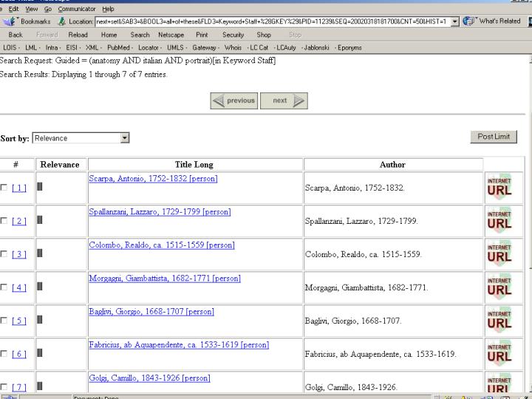Click the Post Limit button
The height and width of the screenshot is (399, 532).
pos(494,137)
